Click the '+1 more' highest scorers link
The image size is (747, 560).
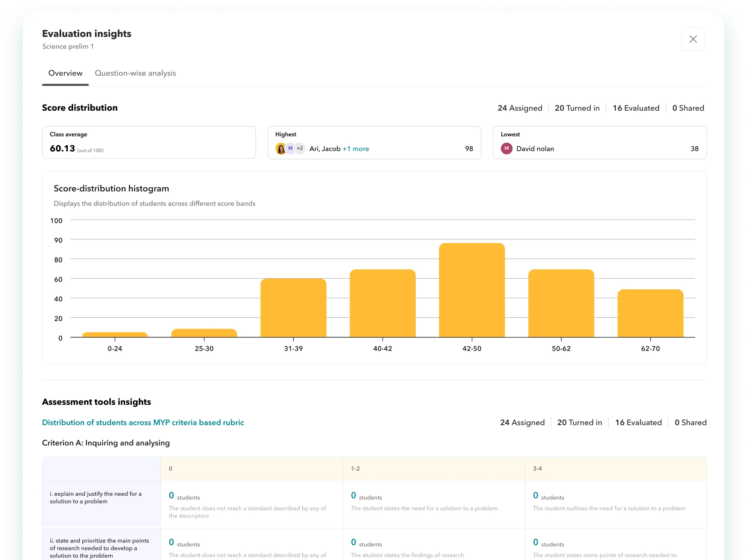coord(356,149)
